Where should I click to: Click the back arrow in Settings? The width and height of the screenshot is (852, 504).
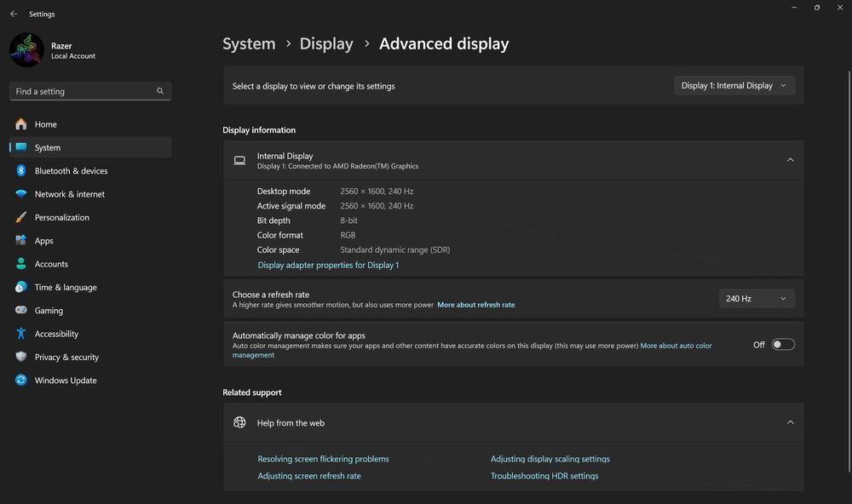pyautogui.click(x=14, y=14)
